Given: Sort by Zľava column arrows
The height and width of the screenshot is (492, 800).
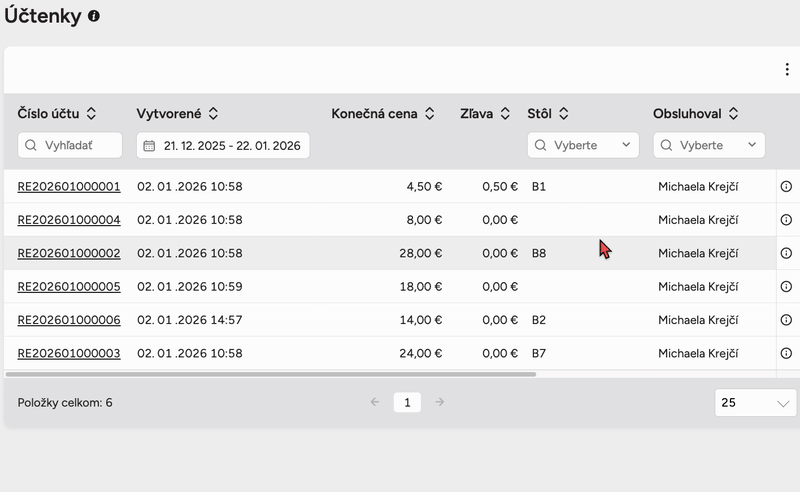Looking at the screenshot, I should pos(506,114).
